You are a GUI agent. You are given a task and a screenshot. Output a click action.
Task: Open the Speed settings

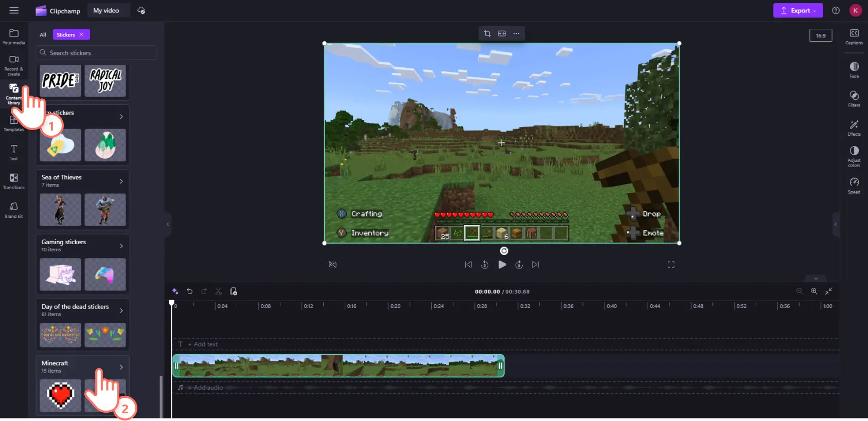pos(854,185)
